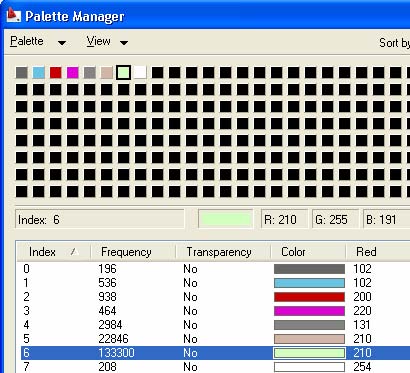The image size is (410, 373).
Task: Click the Palette Manager title bar icon
Action: pyautogui.click(x=13, y=15)
